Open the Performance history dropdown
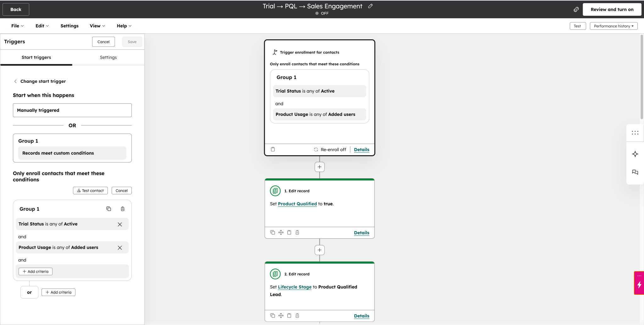Screen dimensions: 644x325 coord(613,26)
